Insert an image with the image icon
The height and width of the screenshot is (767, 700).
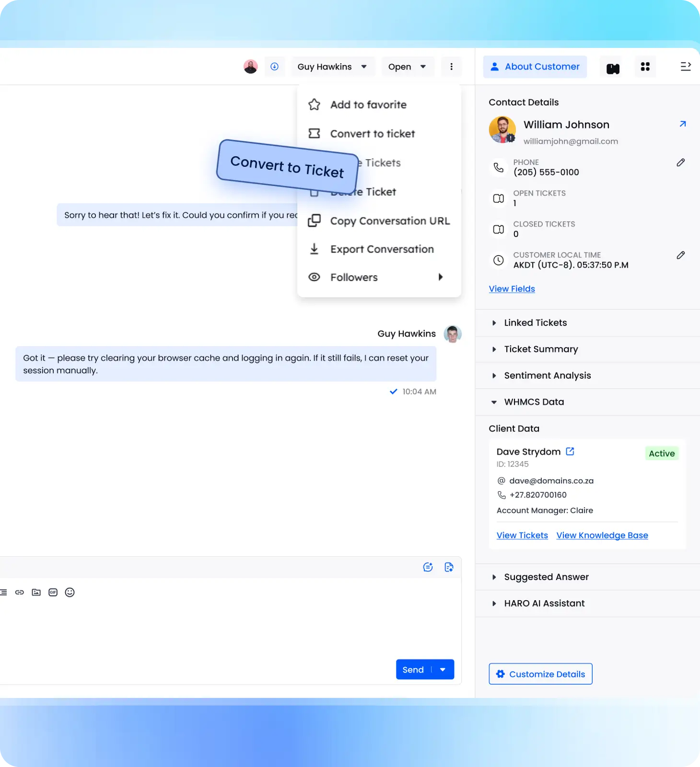point(36,593)
